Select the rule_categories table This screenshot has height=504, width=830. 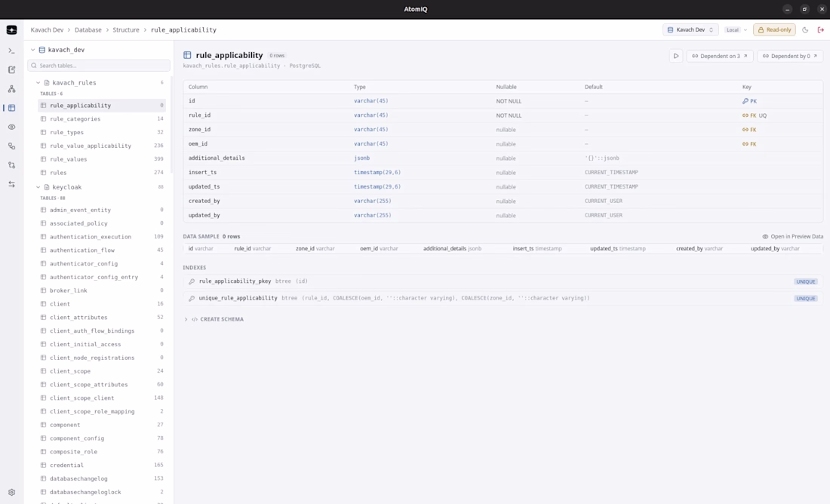[x=102, y=119]
